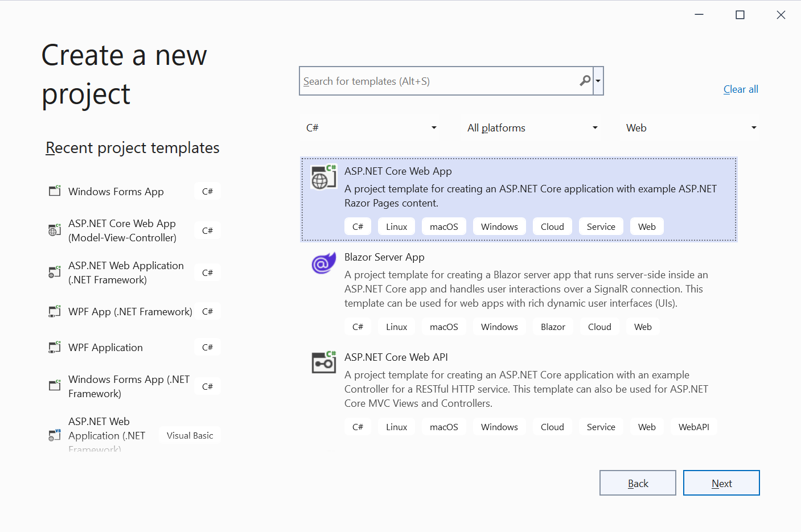The height and width of the screenshot is (532, 801).
Task: Choose WPF Application recent template
Action: (134, 348)
